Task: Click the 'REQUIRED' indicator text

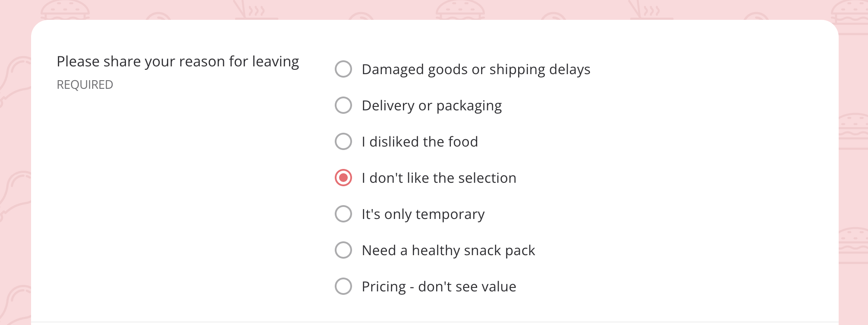Action: [85, 85]
